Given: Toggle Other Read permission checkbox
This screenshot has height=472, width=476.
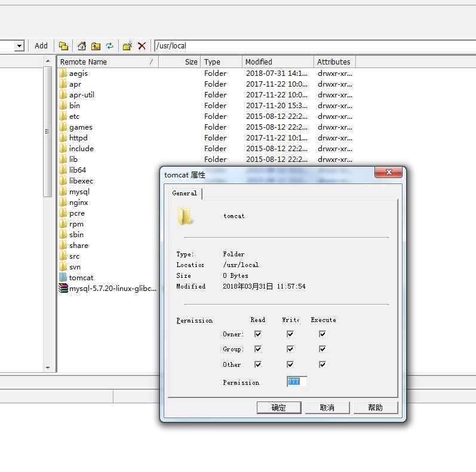Looking at the screenshot, I should 258,364.
